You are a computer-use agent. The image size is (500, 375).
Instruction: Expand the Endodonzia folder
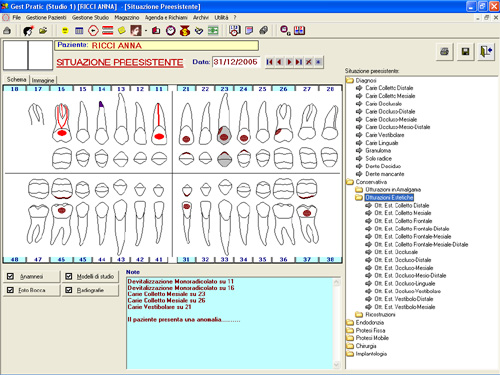click(365, 322)
